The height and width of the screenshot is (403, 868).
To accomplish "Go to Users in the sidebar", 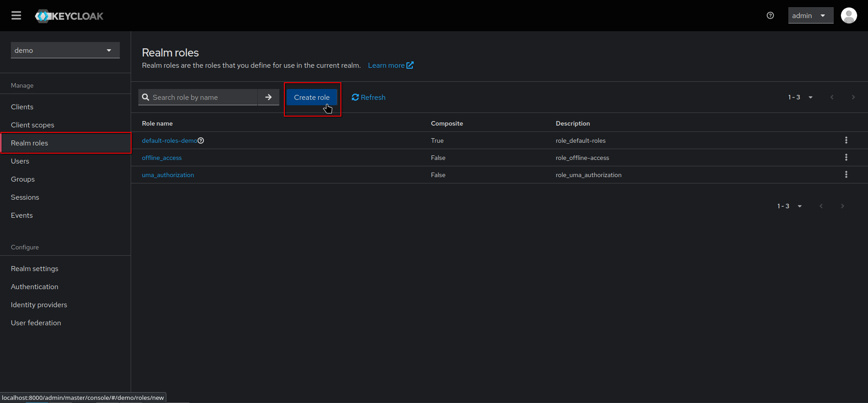I will click(65, 161).
